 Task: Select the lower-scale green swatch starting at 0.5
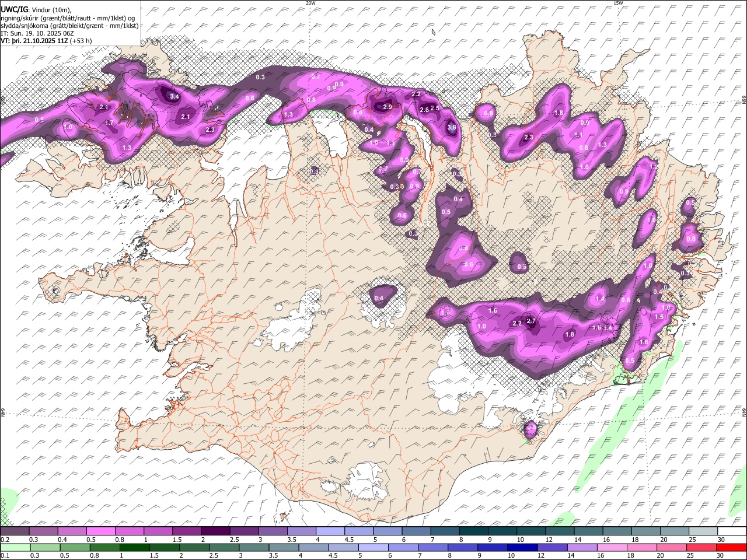[75, 548]
